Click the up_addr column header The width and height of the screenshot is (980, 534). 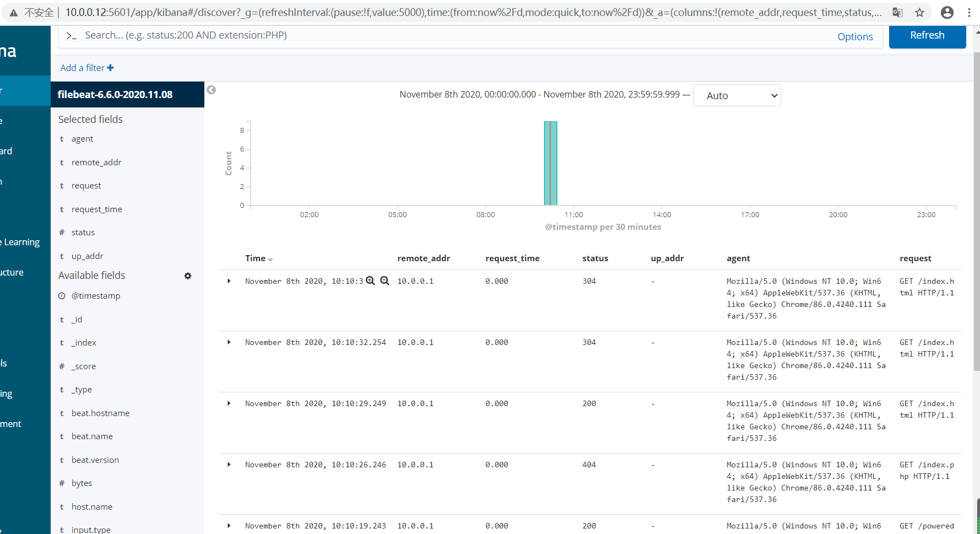tap(667, 258)
